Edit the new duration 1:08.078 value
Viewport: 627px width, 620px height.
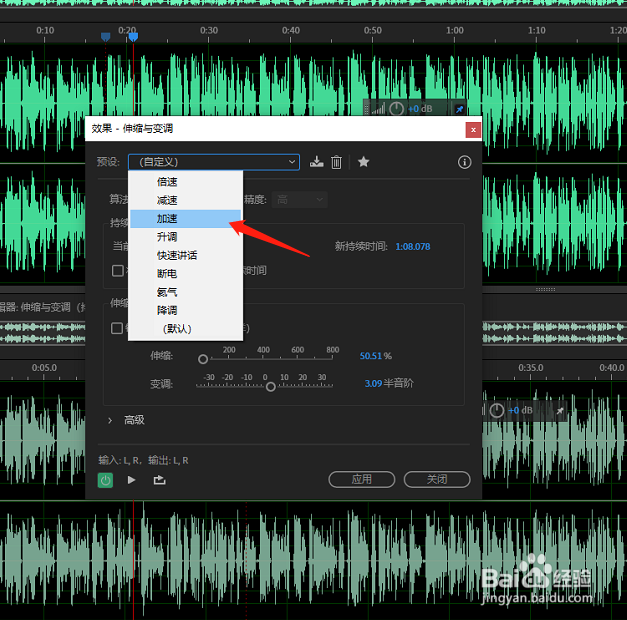413,246
